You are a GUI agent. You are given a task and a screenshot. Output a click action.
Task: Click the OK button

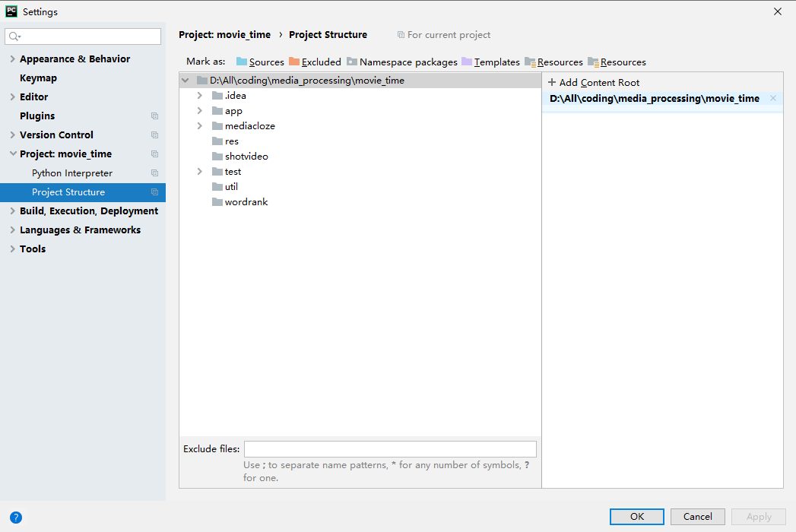click(636, 517)
